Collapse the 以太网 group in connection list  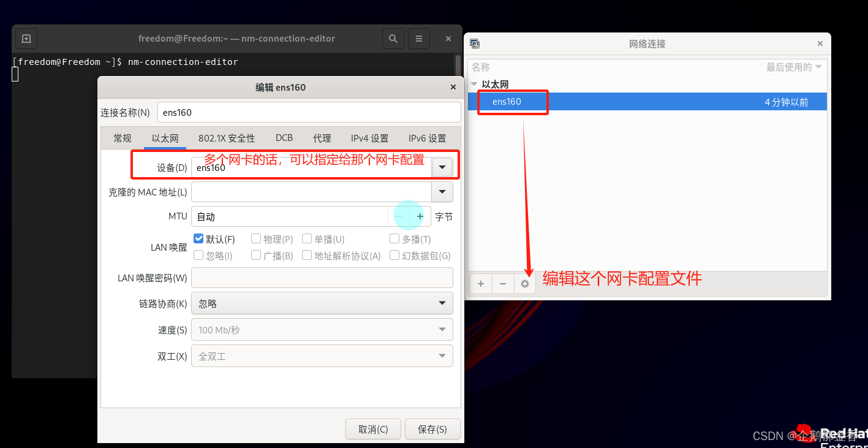[474, 84]
